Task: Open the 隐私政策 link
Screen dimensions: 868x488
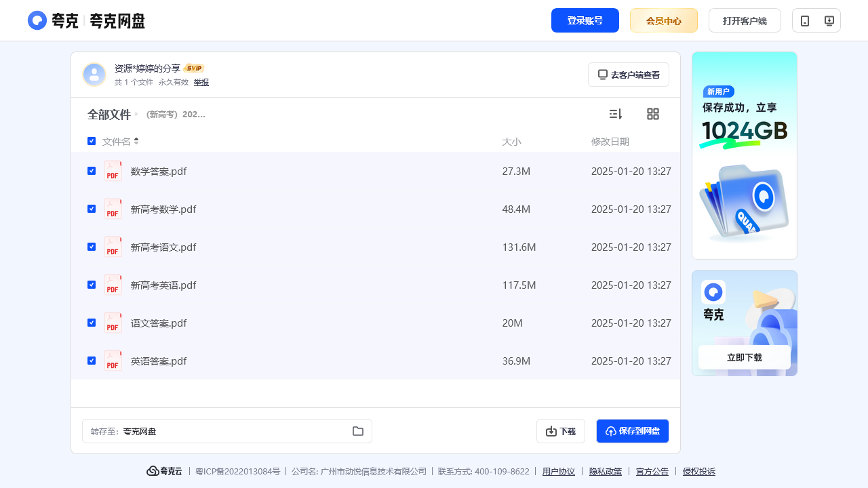Action: click(x=606, y=472)
